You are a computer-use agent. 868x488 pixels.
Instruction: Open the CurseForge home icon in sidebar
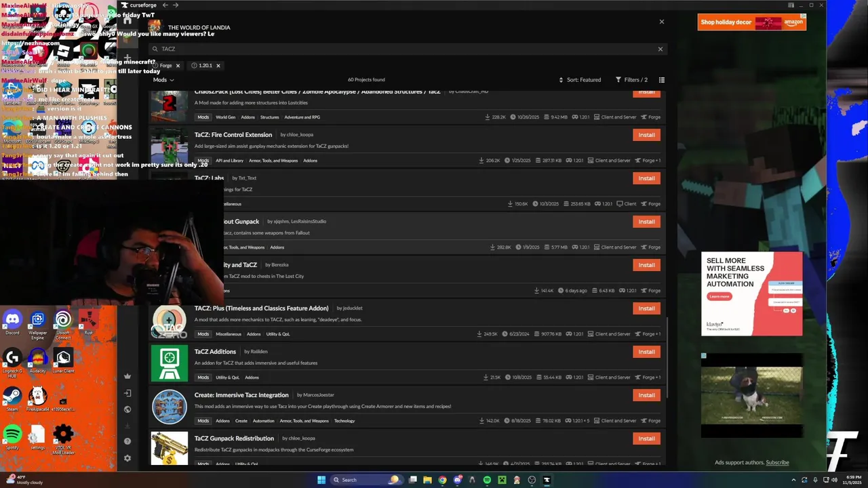(127, 20)
